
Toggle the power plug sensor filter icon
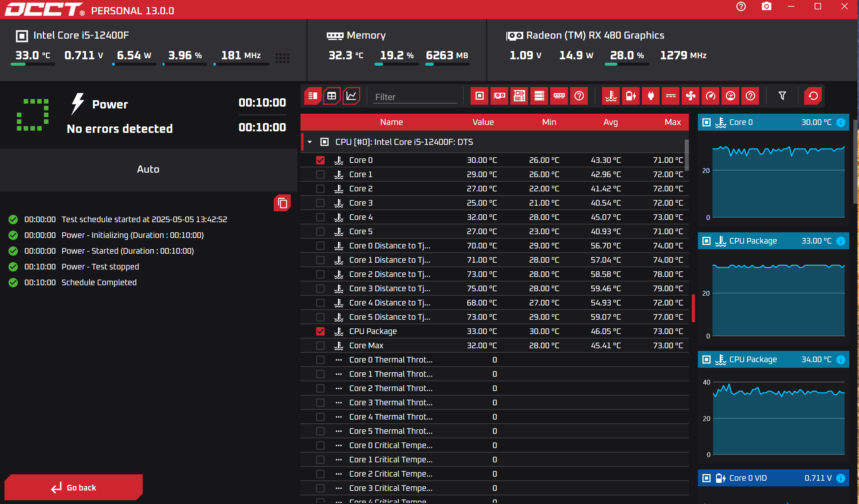coord(651,96)
